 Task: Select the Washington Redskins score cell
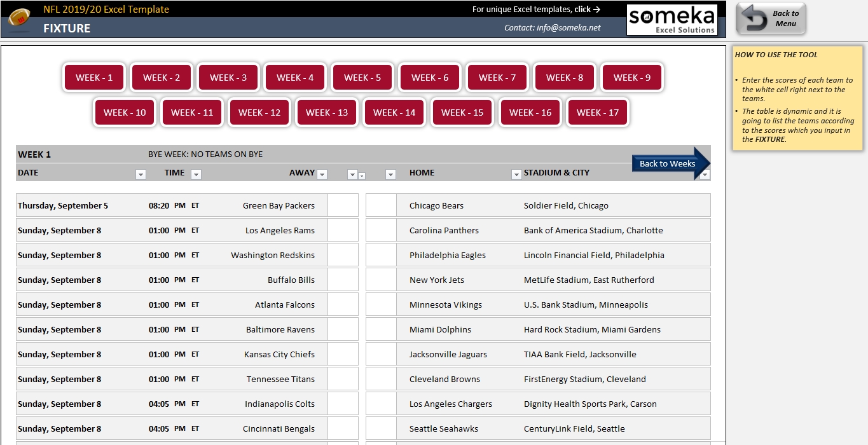click(x=343, y=255)
